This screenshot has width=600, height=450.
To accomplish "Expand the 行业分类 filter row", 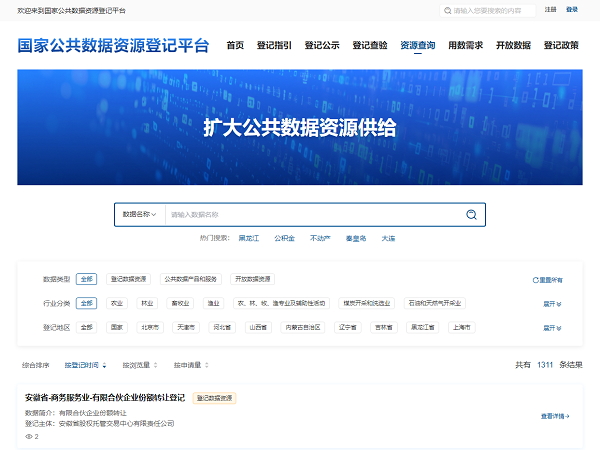I will (552, 303).
